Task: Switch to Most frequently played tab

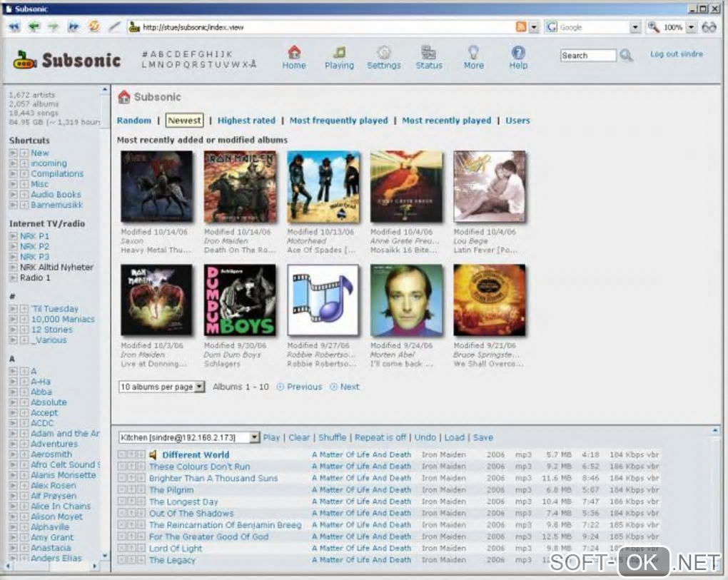Action: coord(338,120)
